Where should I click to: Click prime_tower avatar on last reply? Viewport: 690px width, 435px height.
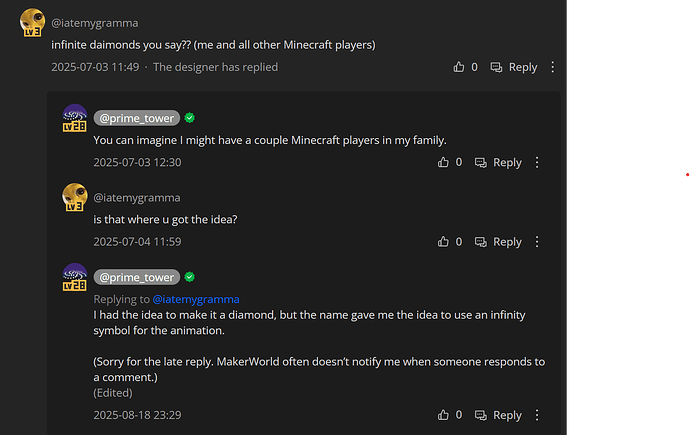[74, 277]
